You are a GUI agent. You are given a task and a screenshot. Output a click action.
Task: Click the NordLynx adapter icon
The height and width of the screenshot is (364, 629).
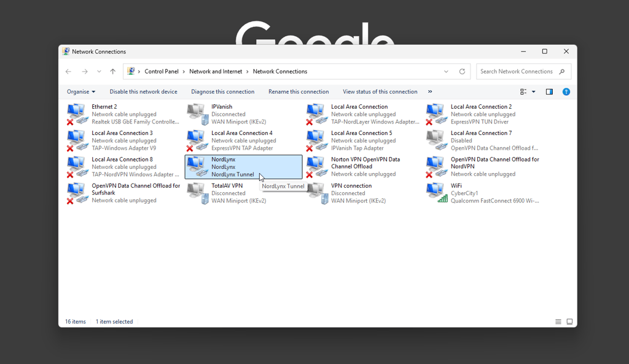point(198,167)
